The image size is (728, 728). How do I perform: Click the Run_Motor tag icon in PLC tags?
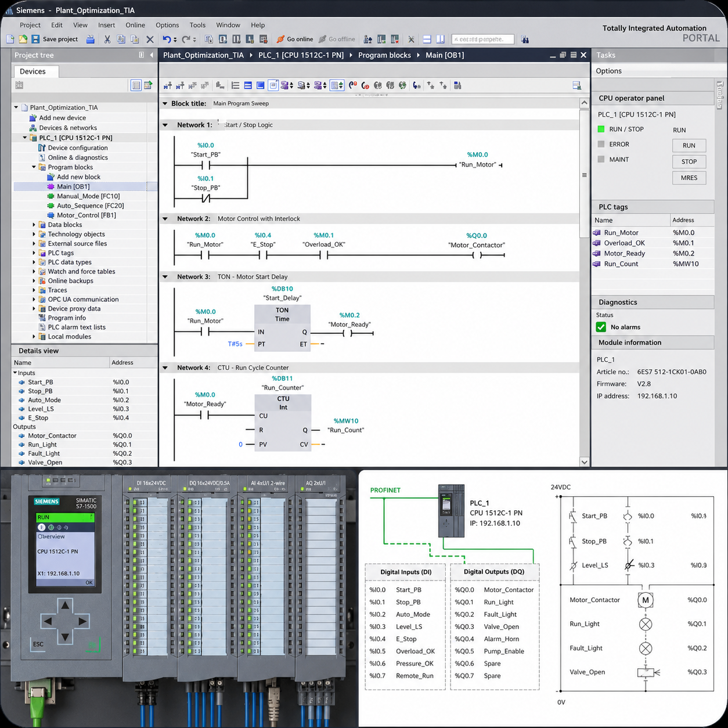pos(597,233)
